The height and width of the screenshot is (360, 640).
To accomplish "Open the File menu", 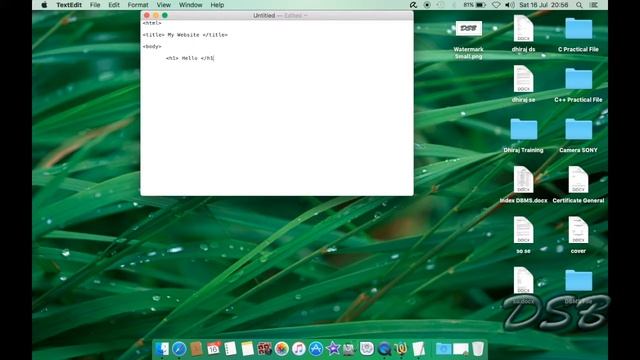I will click(95, 5).
